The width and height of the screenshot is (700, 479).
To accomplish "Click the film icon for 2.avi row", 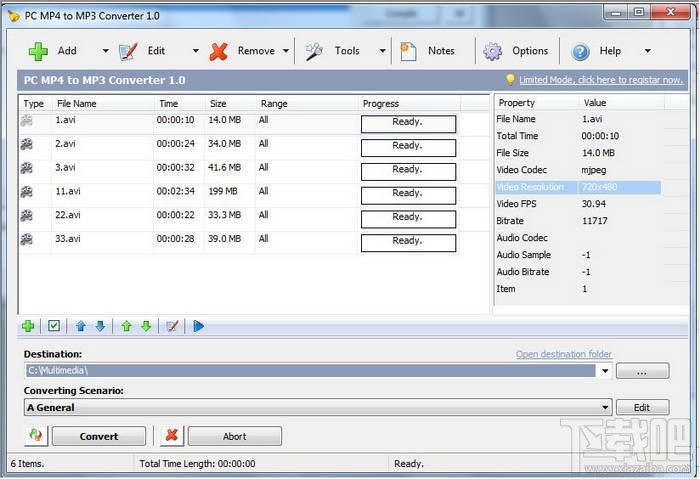I will tap(27, 144).
